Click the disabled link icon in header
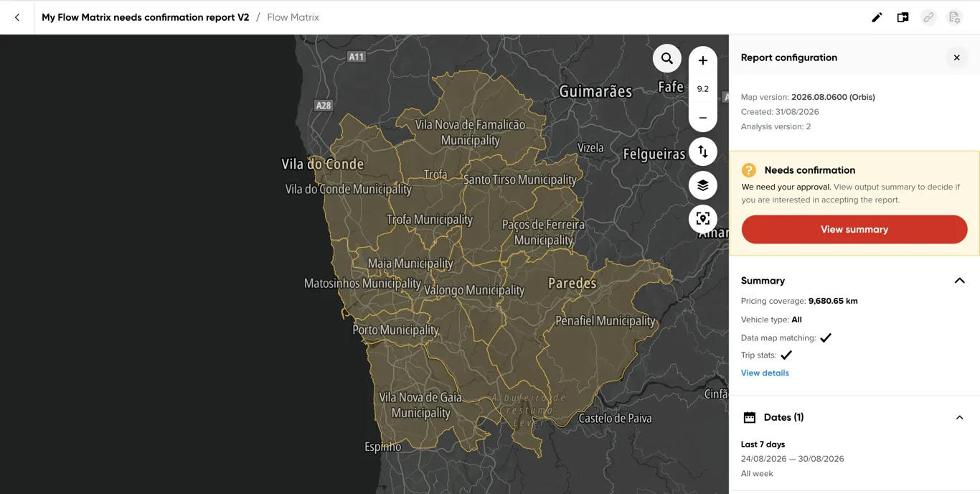The width and height of the screenshot is (980, 494). (928, 17)
